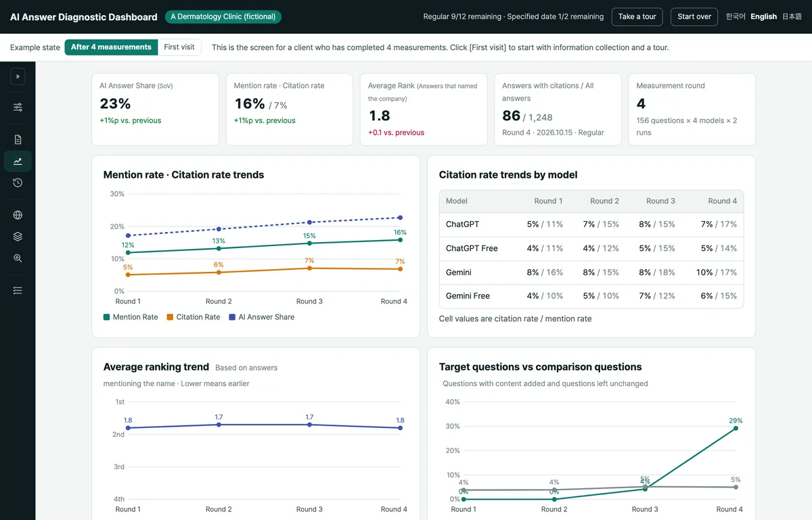Click the Measurement round 4 card

point(692,110)
